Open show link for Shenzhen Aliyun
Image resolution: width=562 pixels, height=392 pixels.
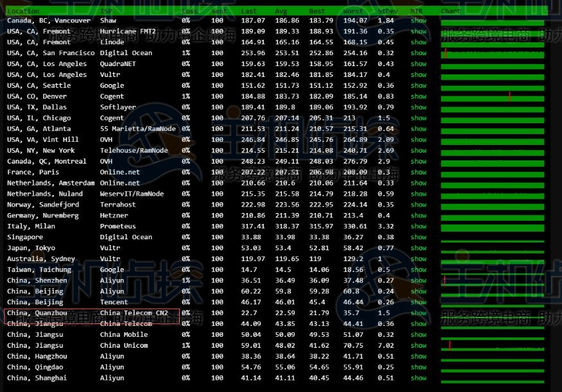point(418,280)
